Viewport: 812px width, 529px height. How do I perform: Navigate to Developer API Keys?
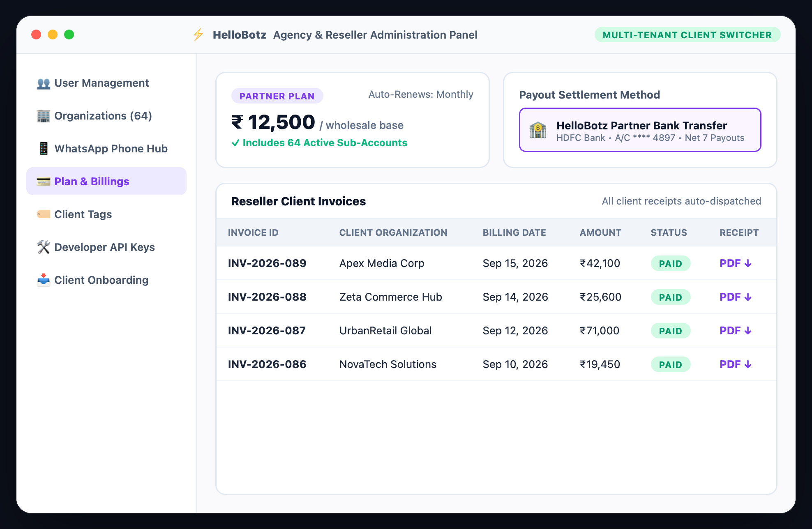pos(106,247)
